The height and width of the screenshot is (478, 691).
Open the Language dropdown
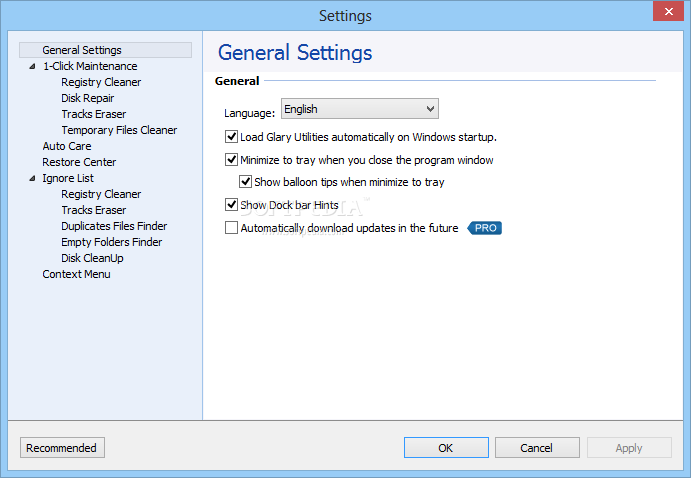click(360, 109)
